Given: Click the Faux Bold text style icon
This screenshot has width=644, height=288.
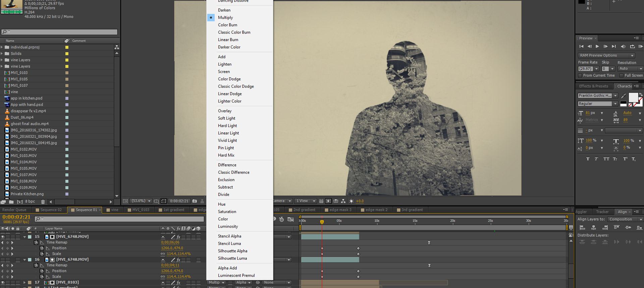Looking at the screenshot, I should pos(588,159).
